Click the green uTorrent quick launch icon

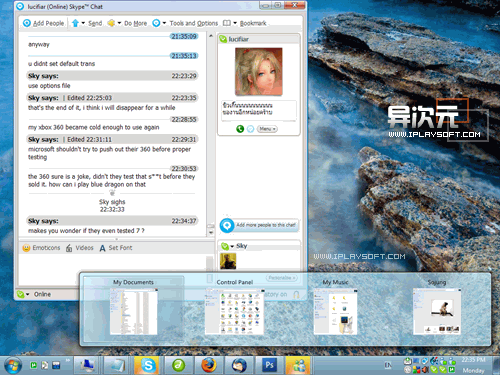[x=34, y=365]
